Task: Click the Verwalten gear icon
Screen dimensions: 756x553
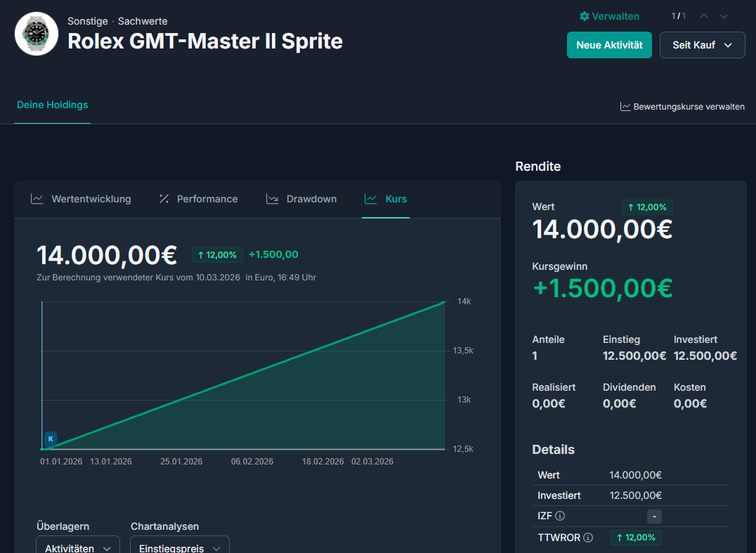Action: coord(585,16)
